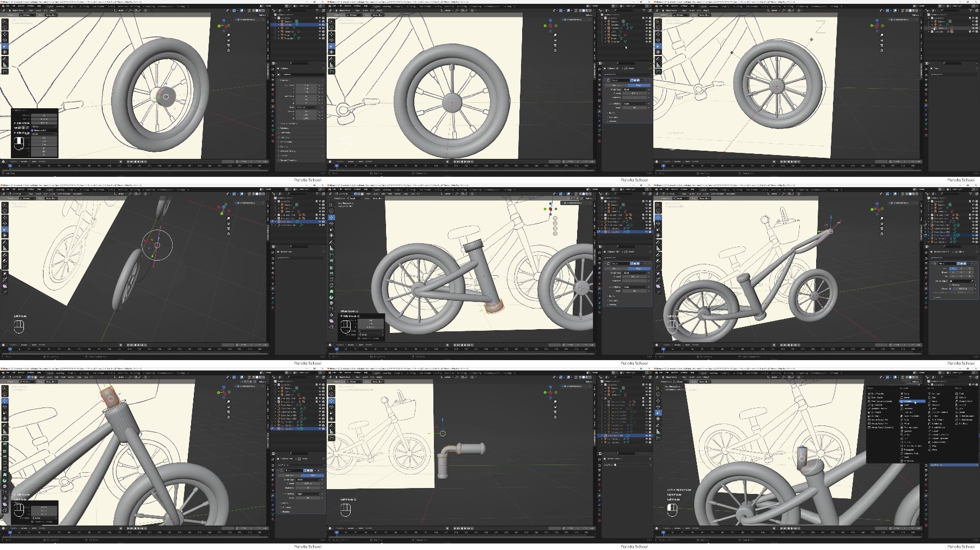Screen dimensions: 980x550
Task: Open Modeling workspace tab in Add Cylinder frame
Action: coord(60,7)
